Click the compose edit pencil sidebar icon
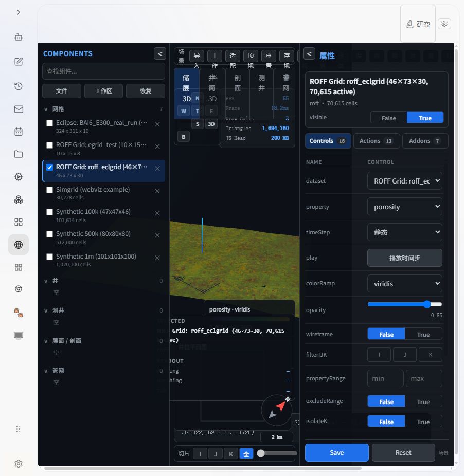This screenshot has width=464, height=476. click(x=19, y=62)
